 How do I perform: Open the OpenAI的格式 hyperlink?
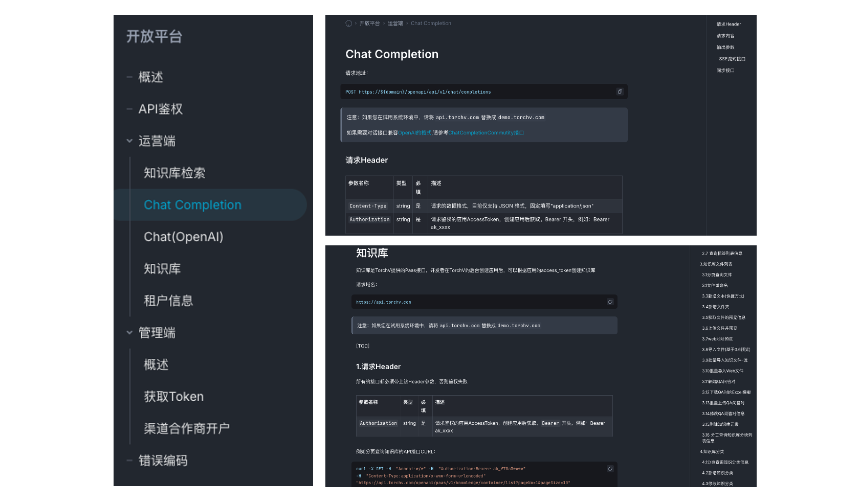414,133
